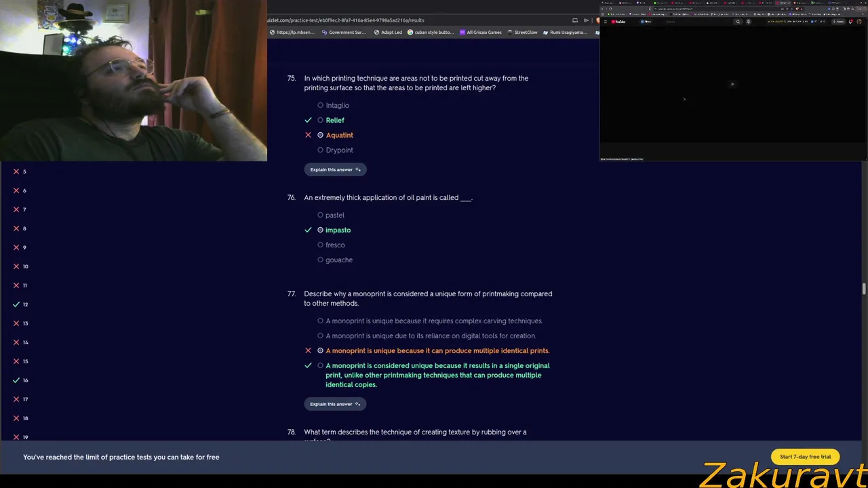
Task: Go to question 7 in sidebar
Action: coord(20,209)
